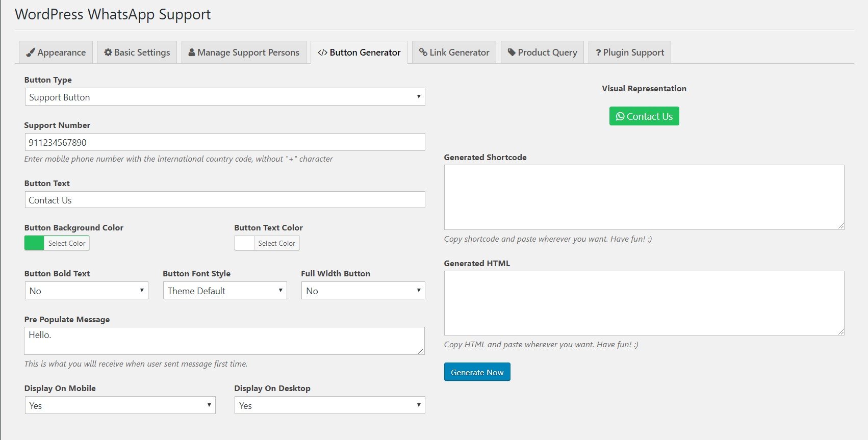Open Manage Support Persons tab
Image resolution: width=868 pixels, height=440 pixels.
244,53
